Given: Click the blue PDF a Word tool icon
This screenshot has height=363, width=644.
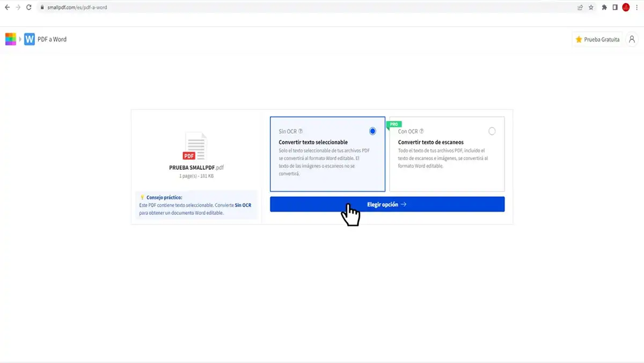Looking at the screenshot, I should click(x=30, y=39).
